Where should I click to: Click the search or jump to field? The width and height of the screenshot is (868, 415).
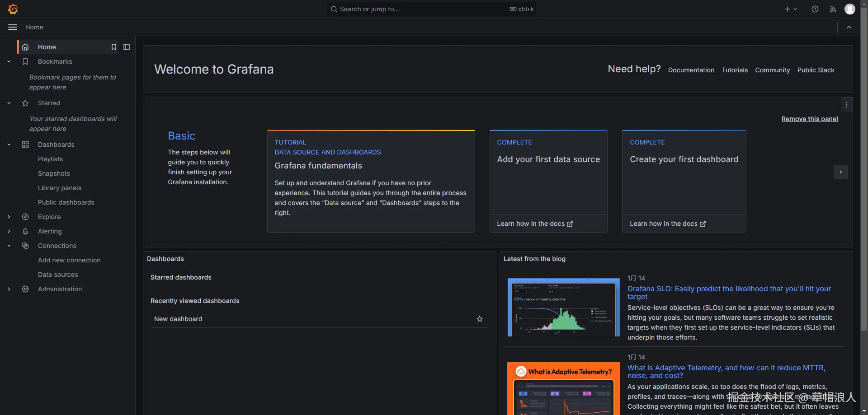pos(432,9)
